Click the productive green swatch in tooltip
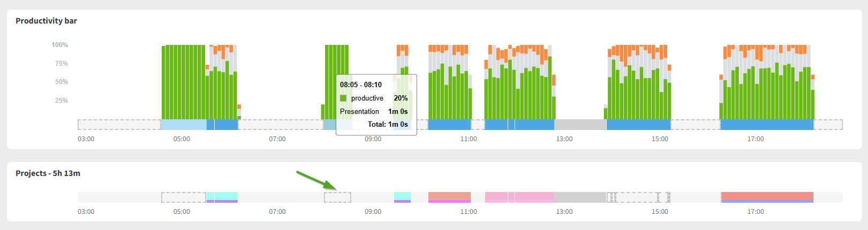This screenshot has width=868, height=230. [343, 98]
